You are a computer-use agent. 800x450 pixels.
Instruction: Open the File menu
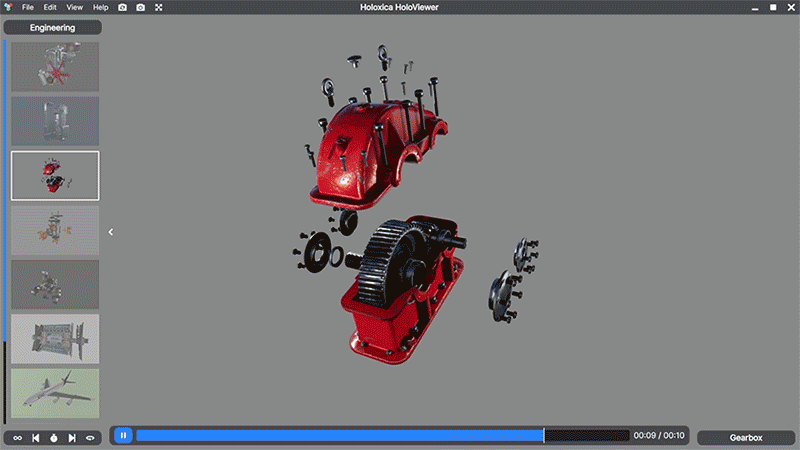click(x=28, y=7)
